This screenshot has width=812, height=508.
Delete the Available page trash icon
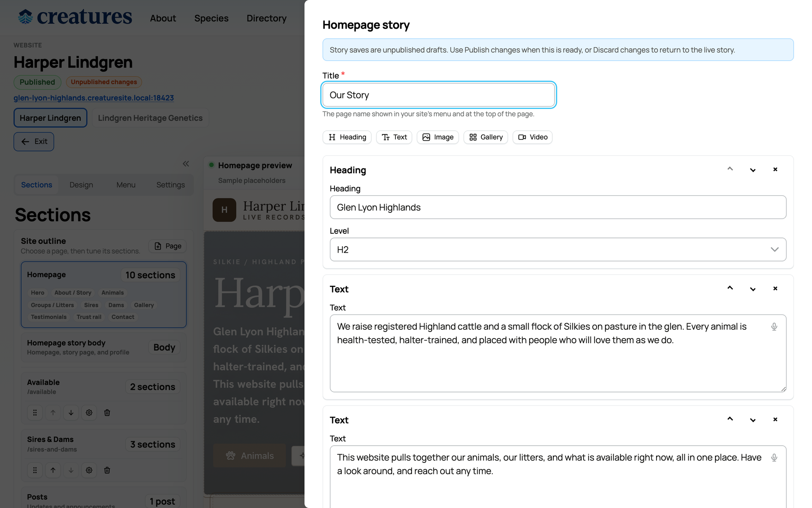tap(107, 413)
